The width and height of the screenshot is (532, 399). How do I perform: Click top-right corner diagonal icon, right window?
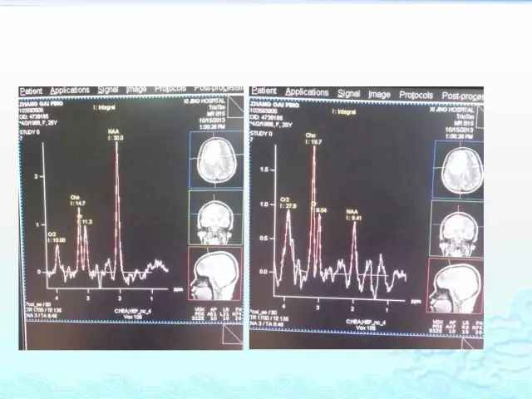click(x=480, y=116)
